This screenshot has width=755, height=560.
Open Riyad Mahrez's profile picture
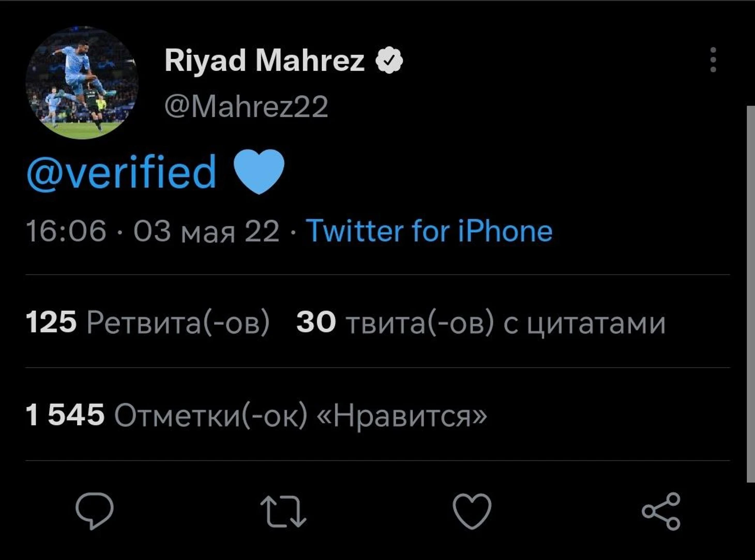click(82, 83)
